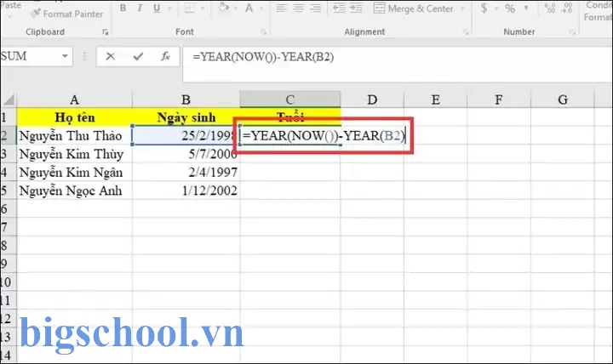
Task: Open the Fill Color dropdown arrow
Action: pyautogui.click(x=236, y=9)
